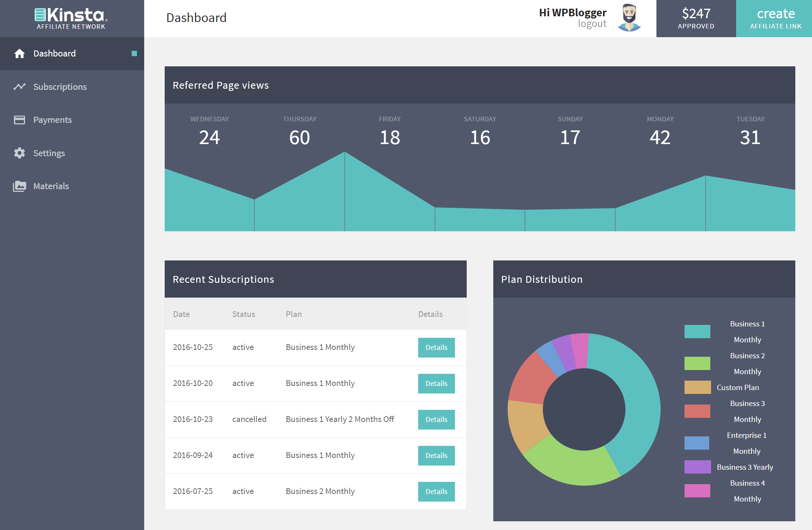The image size is (812, 530).
Task: Click the Dashboard home icon
Action: tap(19, 53)
